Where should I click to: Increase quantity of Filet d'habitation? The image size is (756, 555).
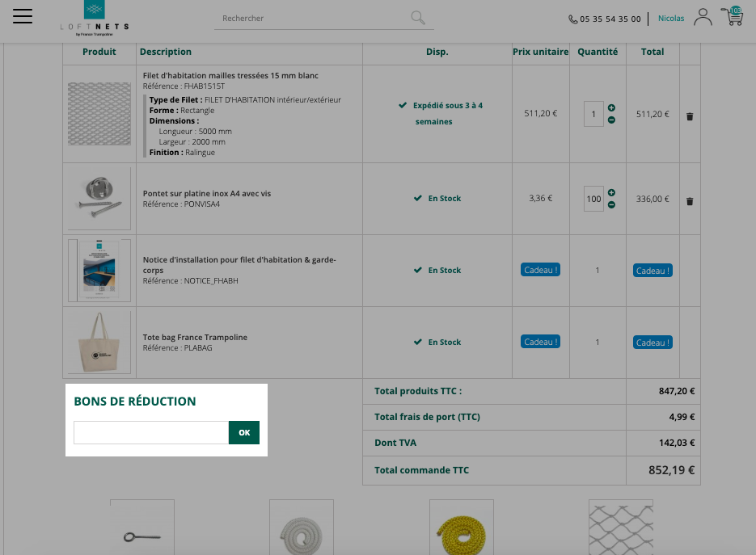click(611, 108)
